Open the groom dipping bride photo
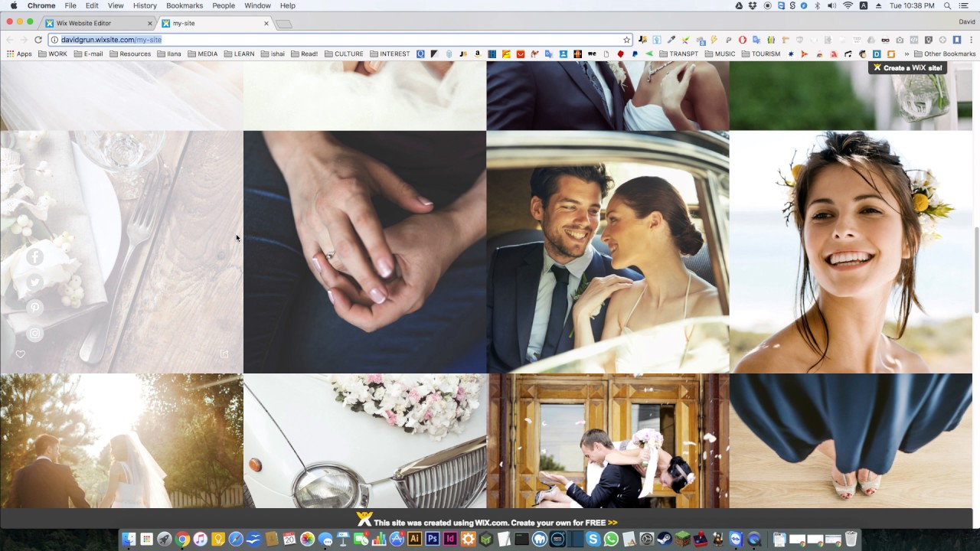The image size is (980, 551). [x=608, y=441]
